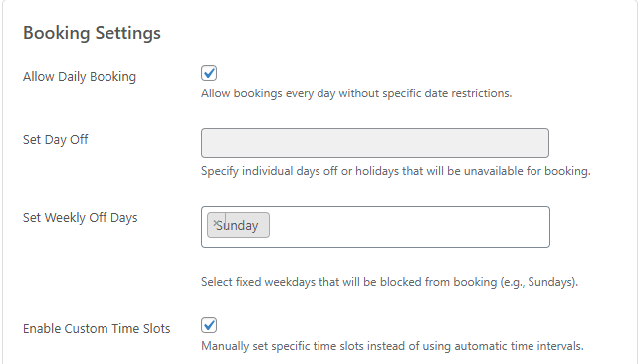639x364 pixels.
Task: Click the Enable Custom Time Slots label
Action: pos(97,328)
